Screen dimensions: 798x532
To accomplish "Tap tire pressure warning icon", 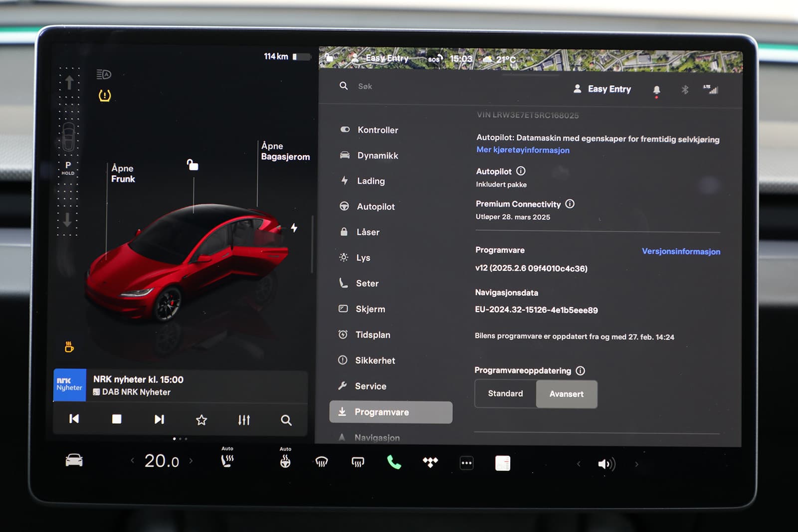I will tap(105, 95).
